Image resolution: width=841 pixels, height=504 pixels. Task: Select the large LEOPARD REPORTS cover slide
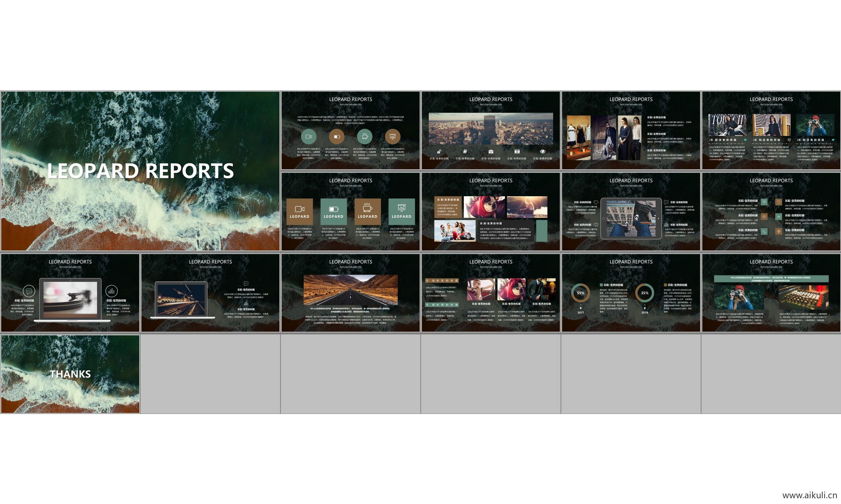coord(140,171)
